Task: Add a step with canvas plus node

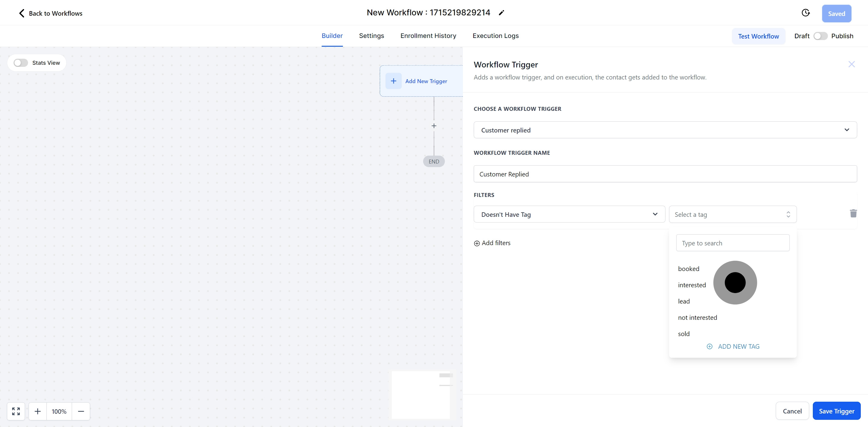Action: pyautogui.click(x=434, y=126)
